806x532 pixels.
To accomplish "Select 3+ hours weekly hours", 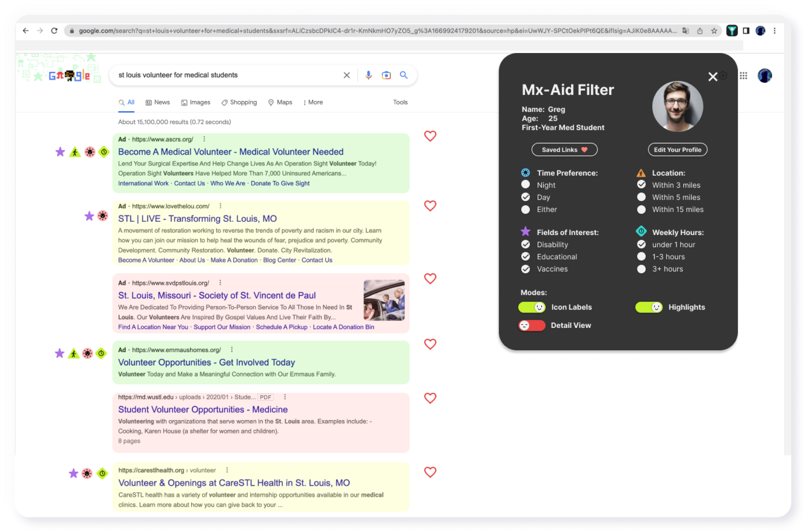I will click(641, 269).
